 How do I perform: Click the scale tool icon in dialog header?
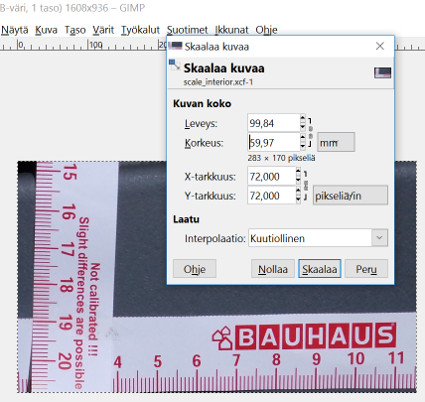tap(175, 65)
